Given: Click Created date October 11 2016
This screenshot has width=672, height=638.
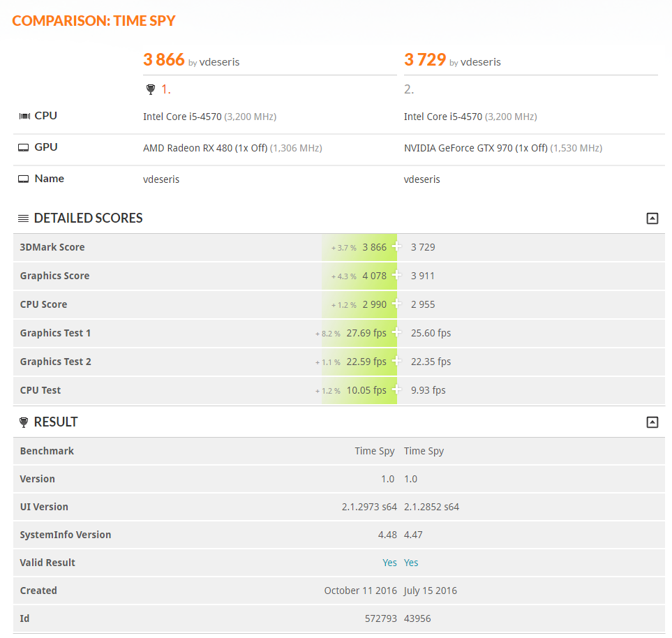Looking at the screenshot, I should (361, 591).
